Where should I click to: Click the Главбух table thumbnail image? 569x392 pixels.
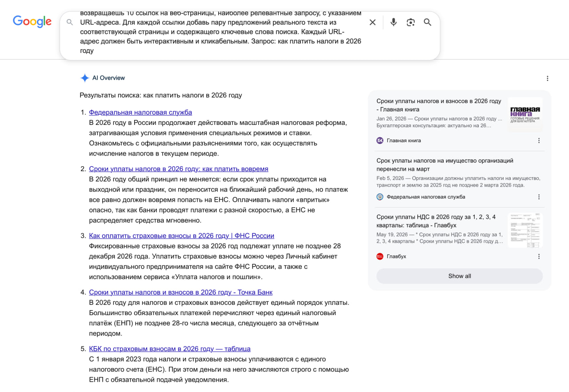pyautogui.click(x=525, y=230)
